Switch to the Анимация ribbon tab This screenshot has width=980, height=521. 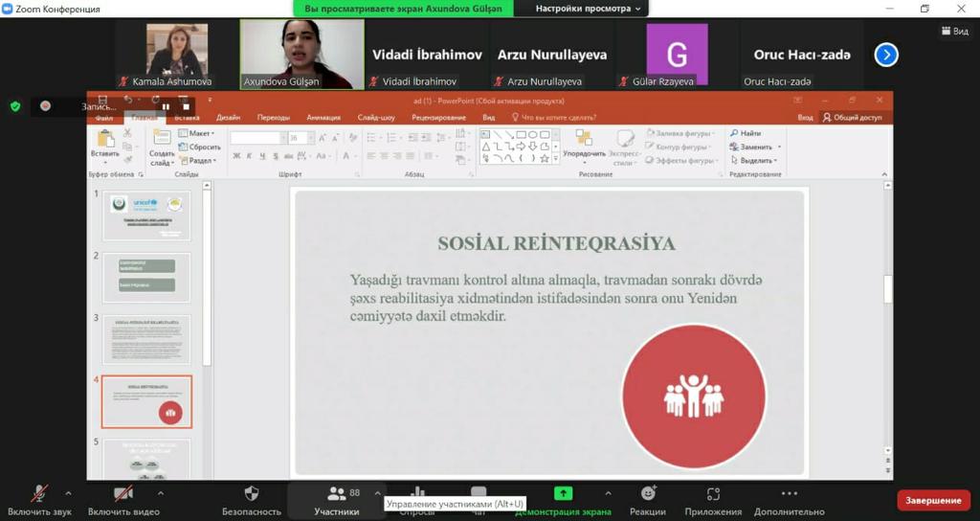[x=323, y=118]
